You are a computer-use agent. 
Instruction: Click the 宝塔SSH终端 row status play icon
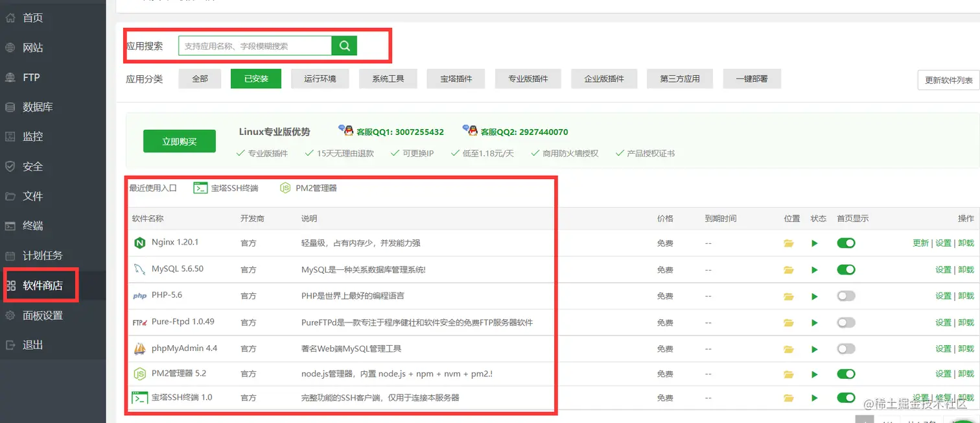[815, 398]
